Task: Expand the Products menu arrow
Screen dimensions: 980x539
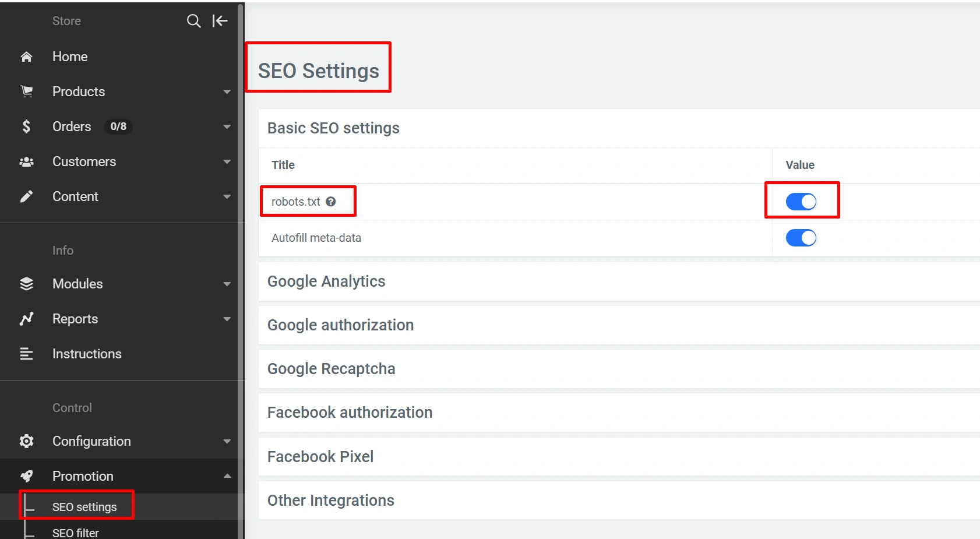Action: tap(227, 91)
